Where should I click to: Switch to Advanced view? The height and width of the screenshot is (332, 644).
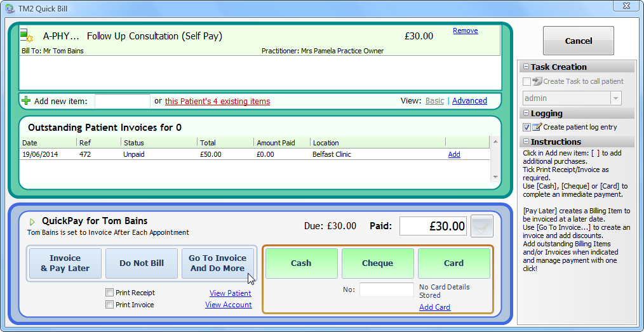[469, 100]
